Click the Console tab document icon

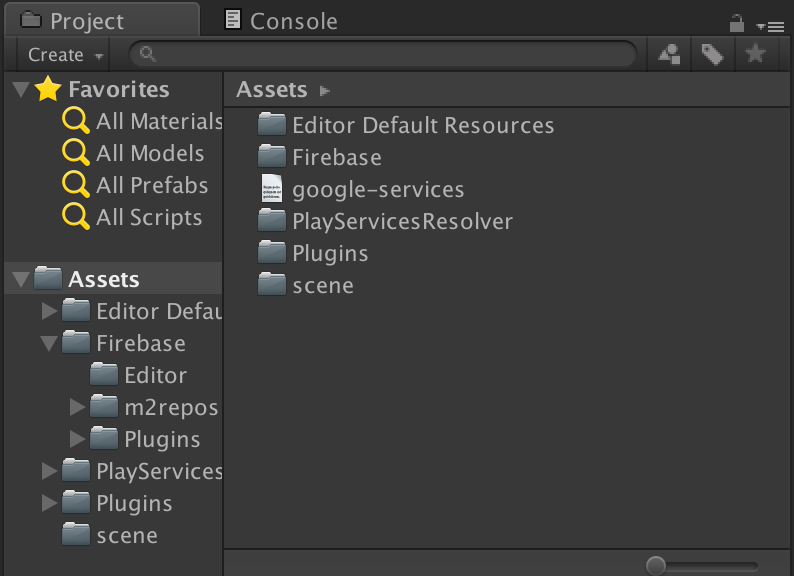click(232, 20)
